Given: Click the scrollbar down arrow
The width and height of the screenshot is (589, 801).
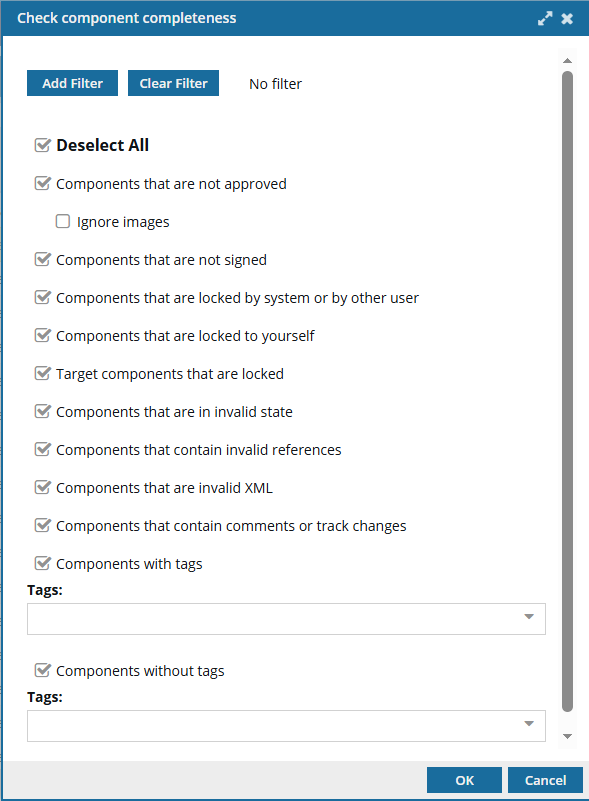Looking at the screenshot, I should (567, 736).
